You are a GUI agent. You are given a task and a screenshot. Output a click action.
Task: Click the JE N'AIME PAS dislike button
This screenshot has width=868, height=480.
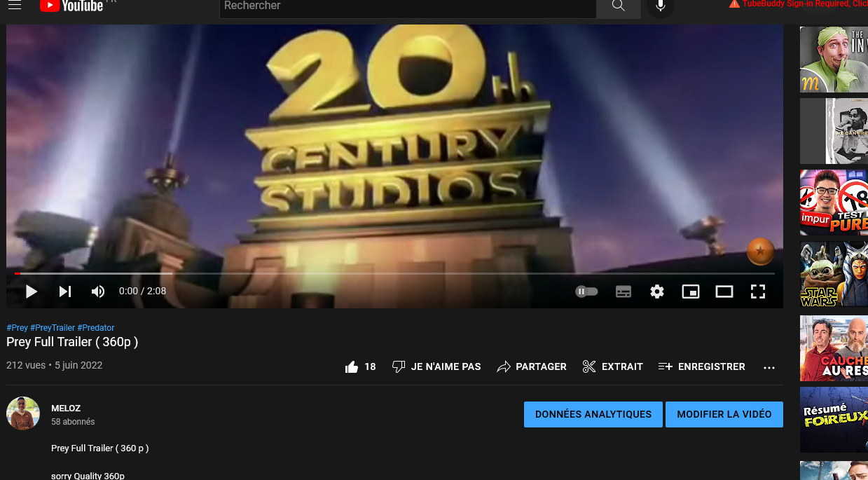coord(436,366)
